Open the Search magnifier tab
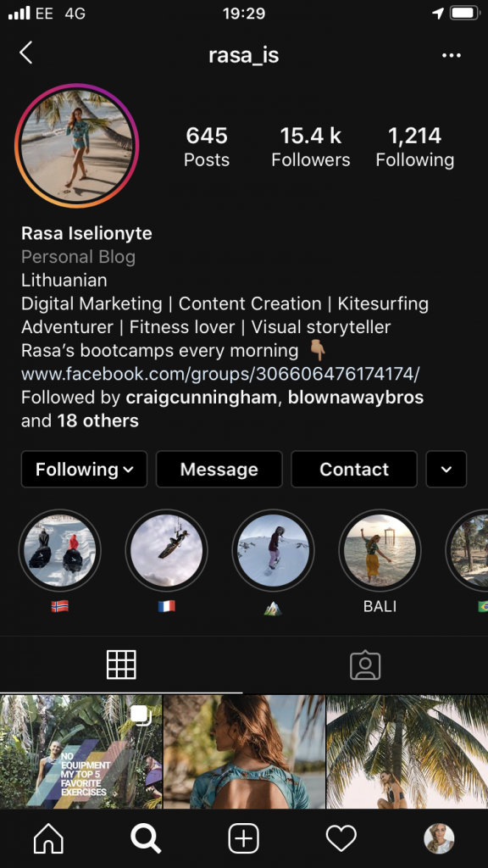488x868 pixels. pyautogui.click(x=146, y=838)
